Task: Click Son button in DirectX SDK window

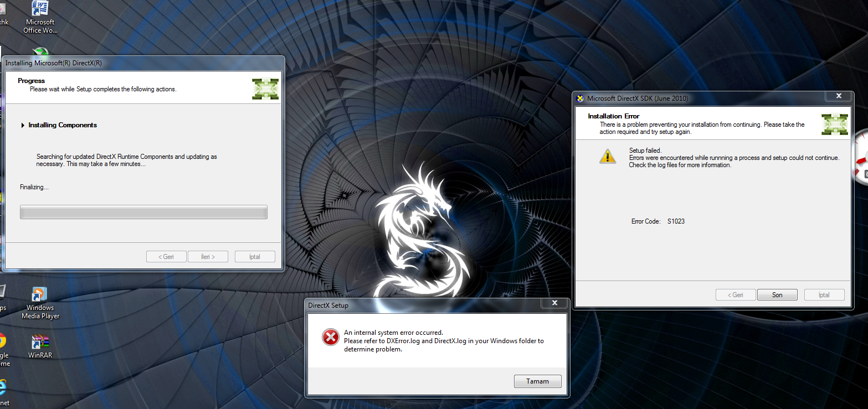Action: [x=777, y=295]
